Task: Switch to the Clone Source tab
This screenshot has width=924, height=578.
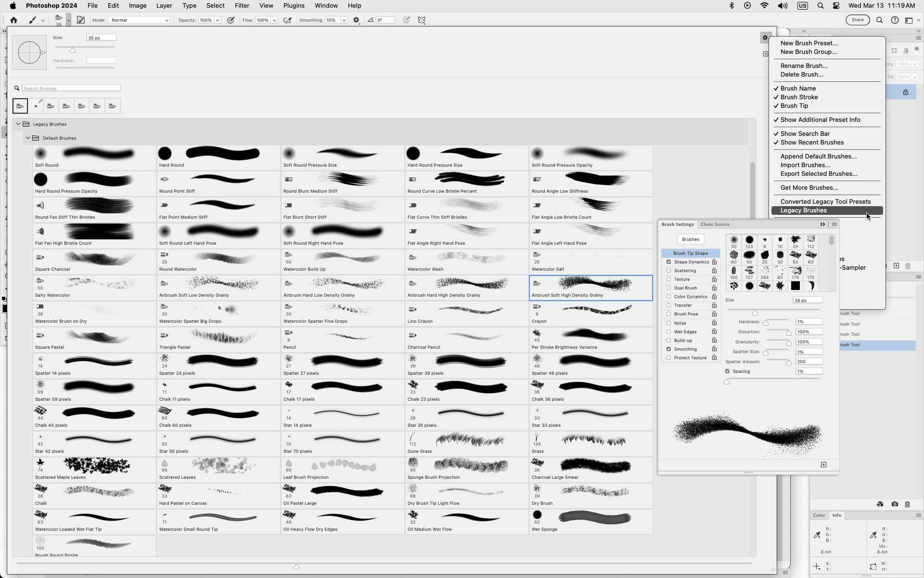Action: (x=715, y=224)
